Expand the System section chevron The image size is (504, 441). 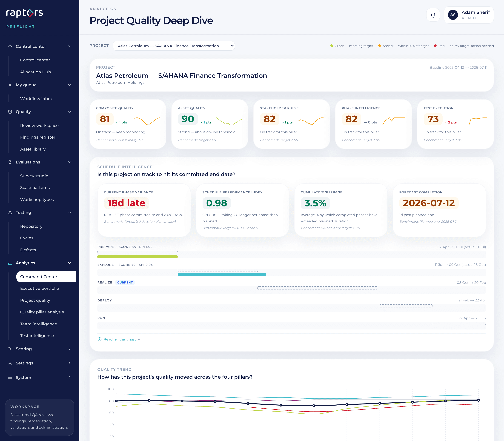(x=70, y=378)
